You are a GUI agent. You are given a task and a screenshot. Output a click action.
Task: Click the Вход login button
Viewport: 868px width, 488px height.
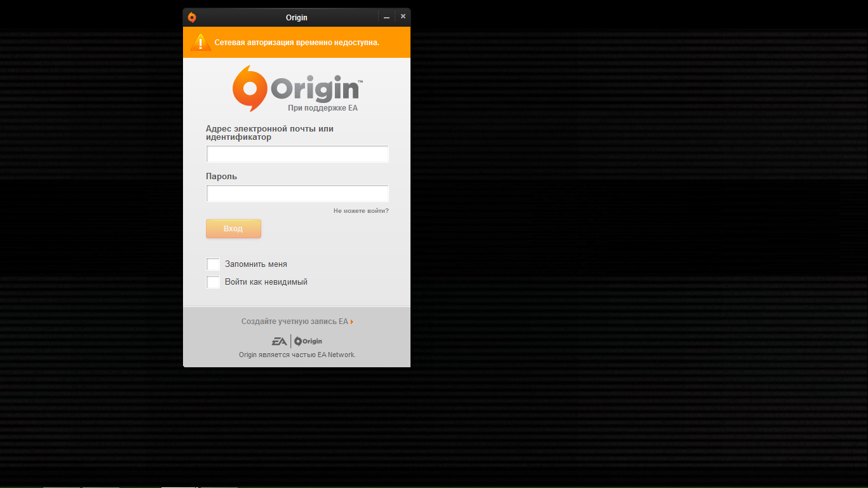(233, 229)
